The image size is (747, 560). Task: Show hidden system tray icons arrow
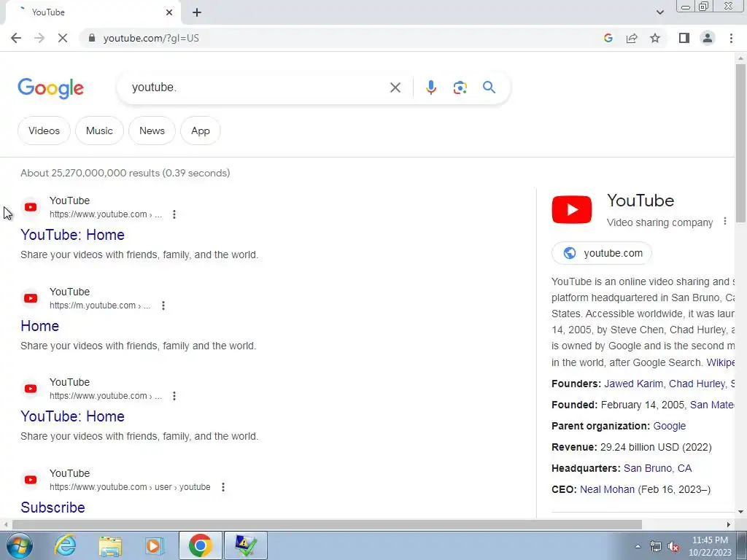pyautogui.click(x=638, y=546)
